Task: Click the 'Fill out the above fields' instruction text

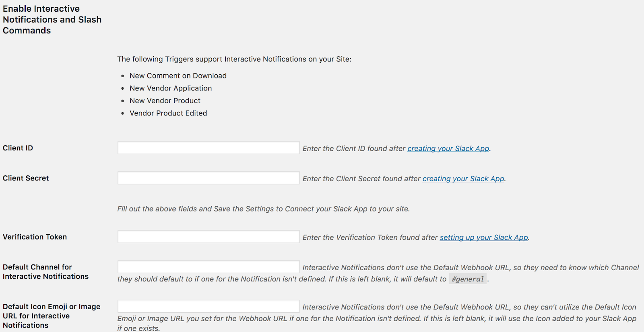Action: [x=263, y=209]
